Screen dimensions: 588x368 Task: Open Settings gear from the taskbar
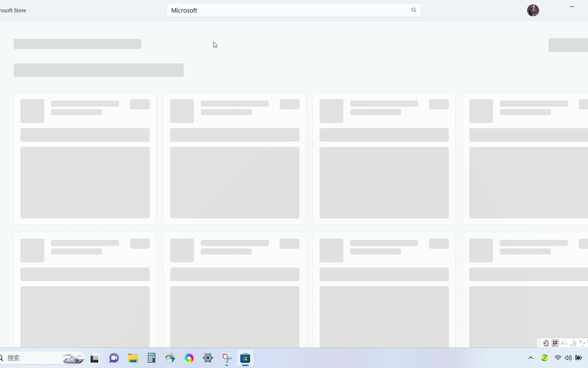point(208,358)
